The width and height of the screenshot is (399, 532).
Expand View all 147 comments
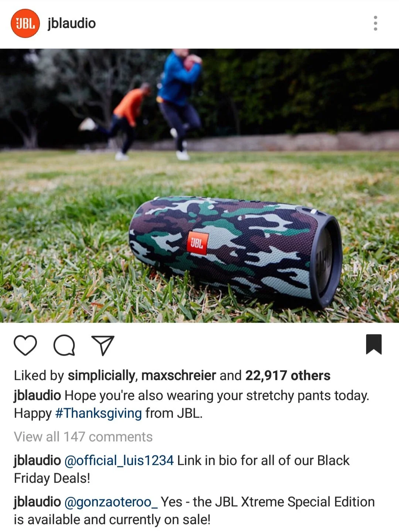click(x=83, y=437)
